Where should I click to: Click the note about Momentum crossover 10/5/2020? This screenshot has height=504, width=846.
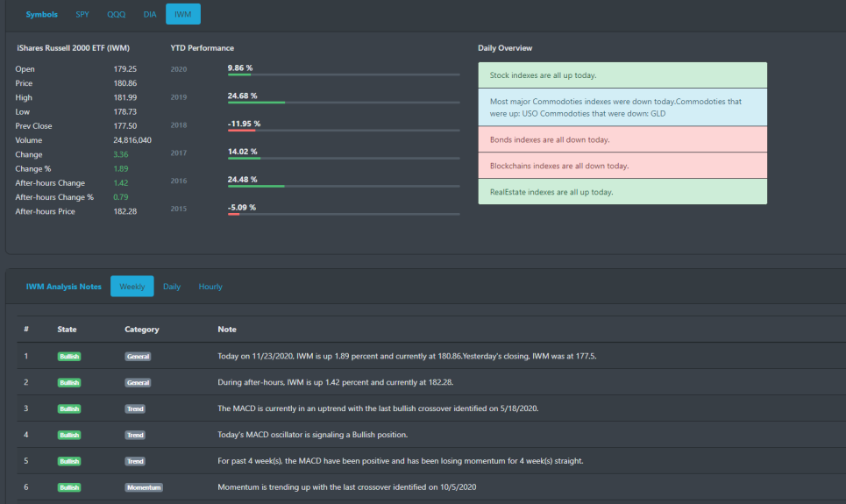tap(347, 486)
